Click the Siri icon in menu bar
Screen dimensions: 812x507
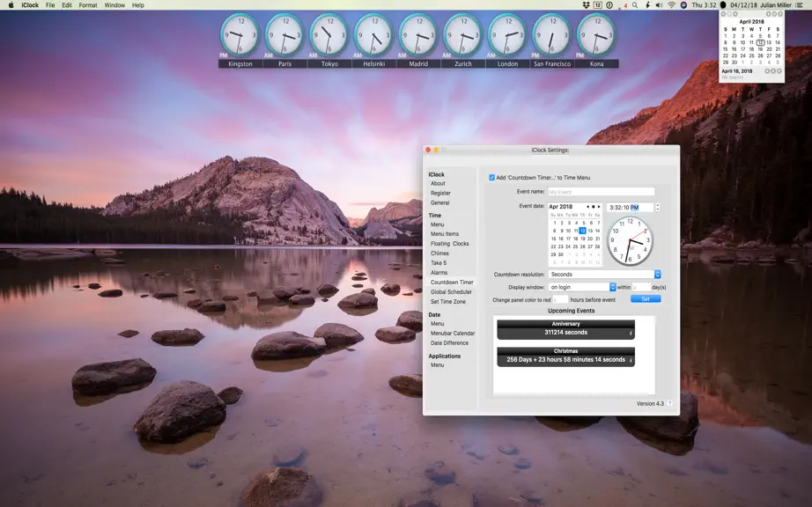[x=683, y=5]
